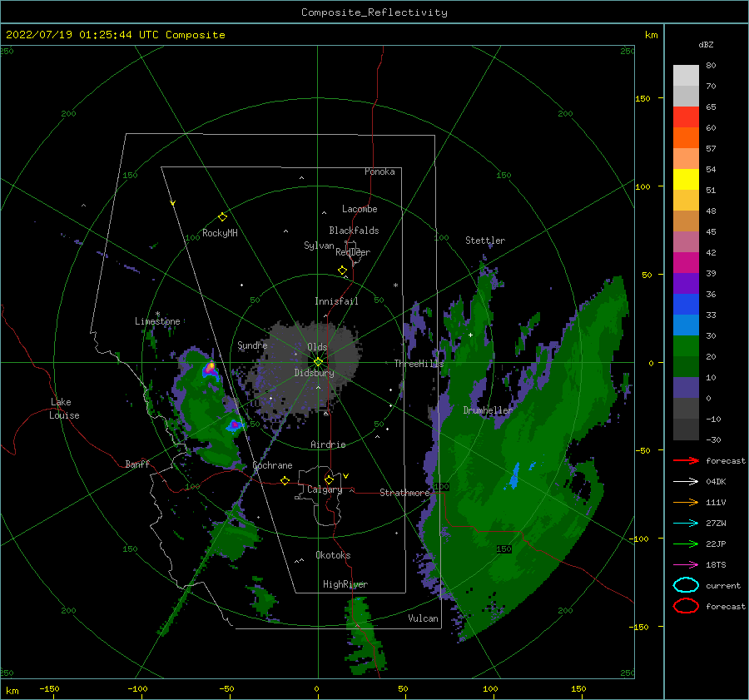Click the Drumheller city label

[x=488, y=410]
